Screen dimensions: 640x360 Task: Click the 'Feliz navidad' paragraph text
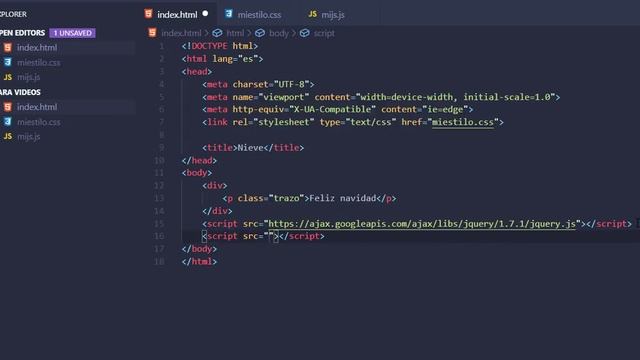(x=342, y=198)
